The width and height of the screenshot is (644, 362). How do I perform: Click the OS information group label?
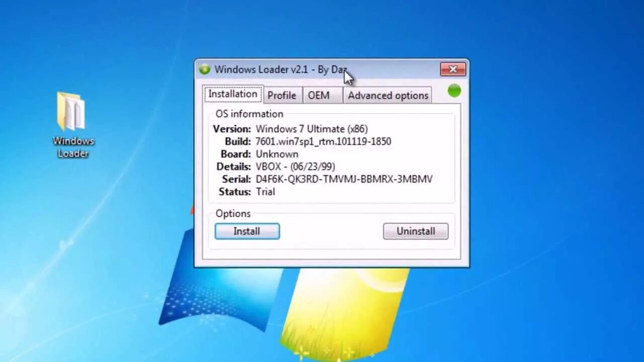[250, 114]
